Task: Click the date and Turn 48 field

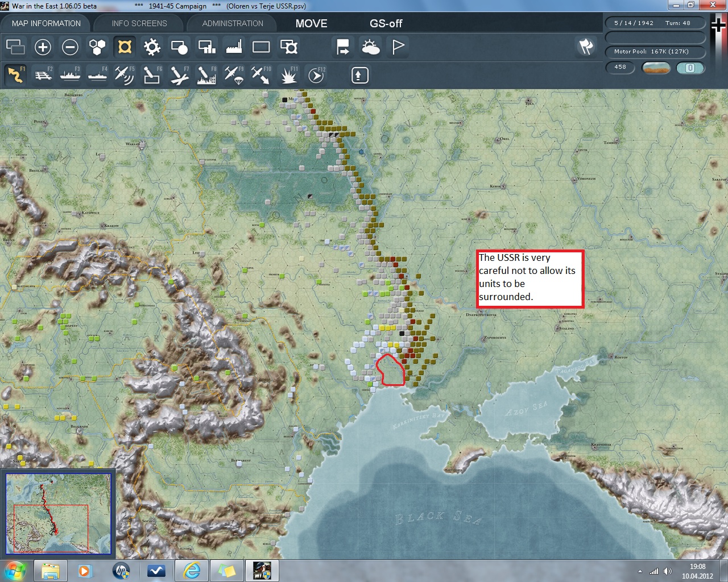Action: click(x=654, y=23)
